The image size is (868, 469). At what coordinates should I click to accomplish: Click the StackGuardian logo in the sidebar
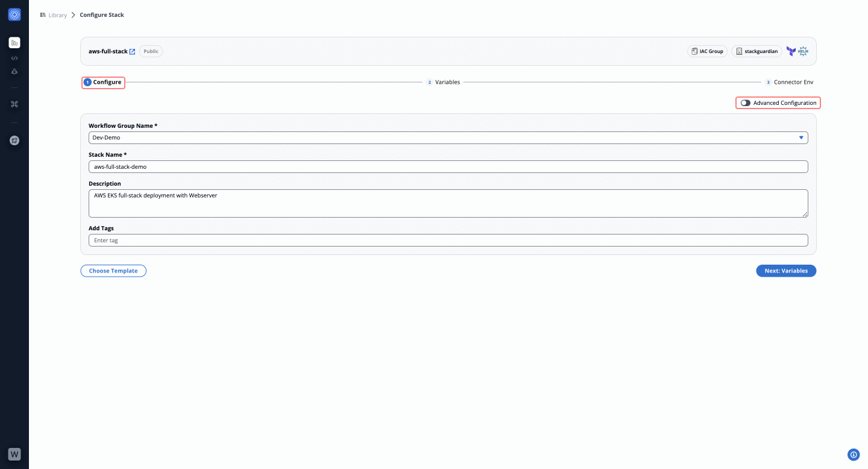(x=14, y=14)
